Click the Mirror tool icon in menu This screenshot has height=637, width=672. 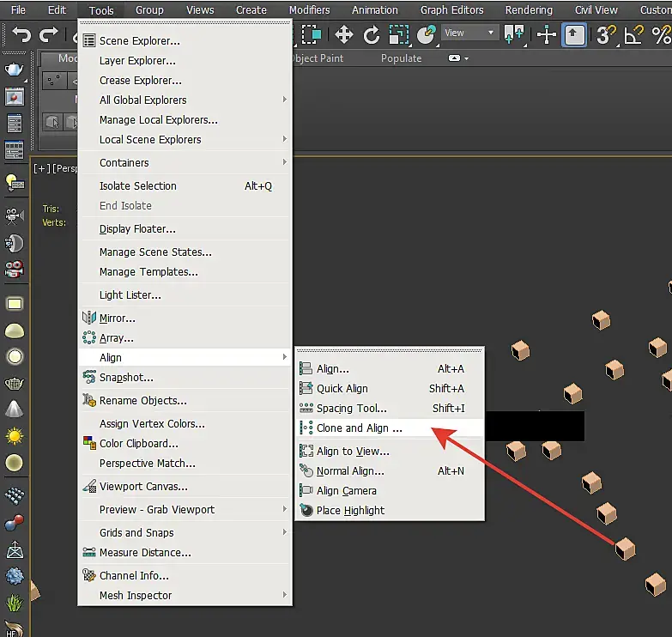click(x=89, y=318)
